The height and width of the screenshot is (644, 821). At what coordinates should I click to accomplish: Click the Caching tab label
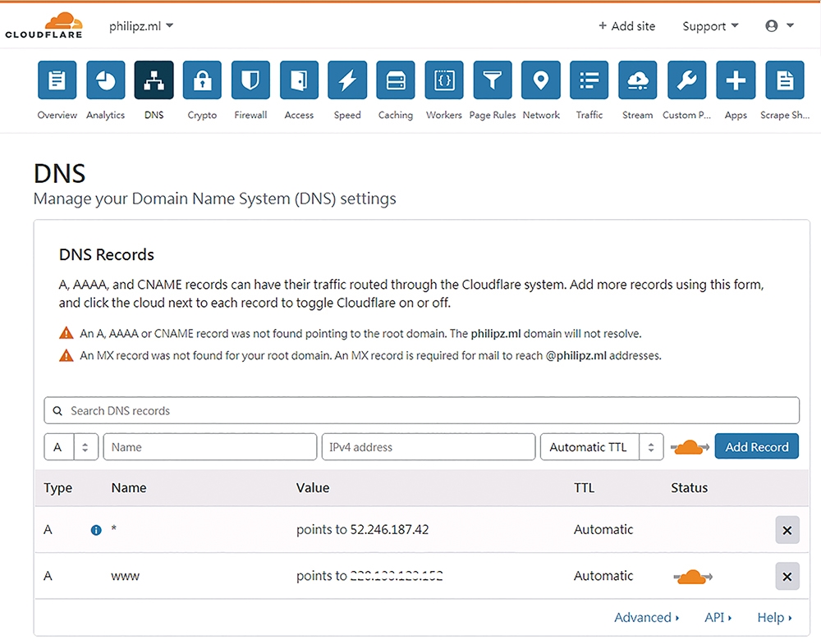[396, 115]
